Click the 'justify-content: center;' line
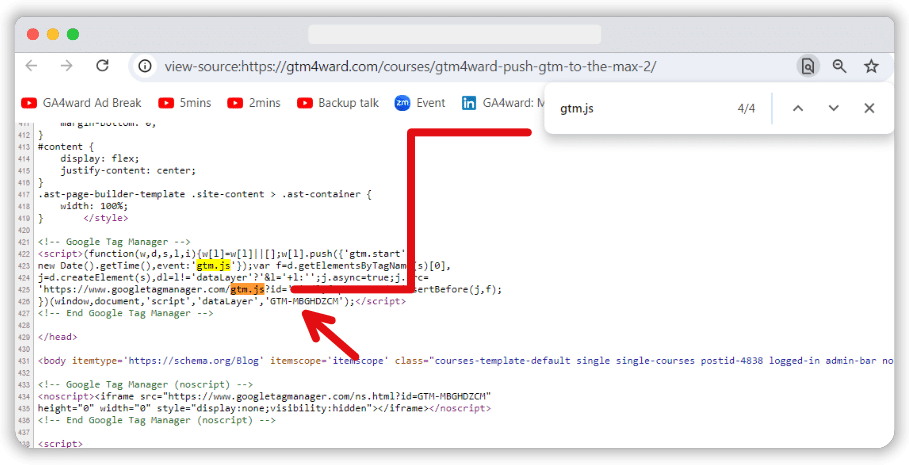This screenshot has height=465, width=909. [x=128, y=170]
